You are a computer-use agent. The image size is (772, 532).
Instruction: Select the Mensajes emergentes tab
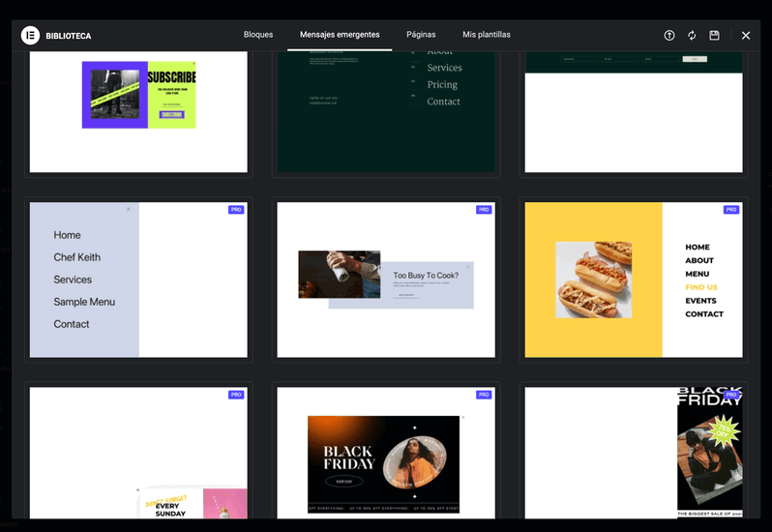tap(340, 35)
